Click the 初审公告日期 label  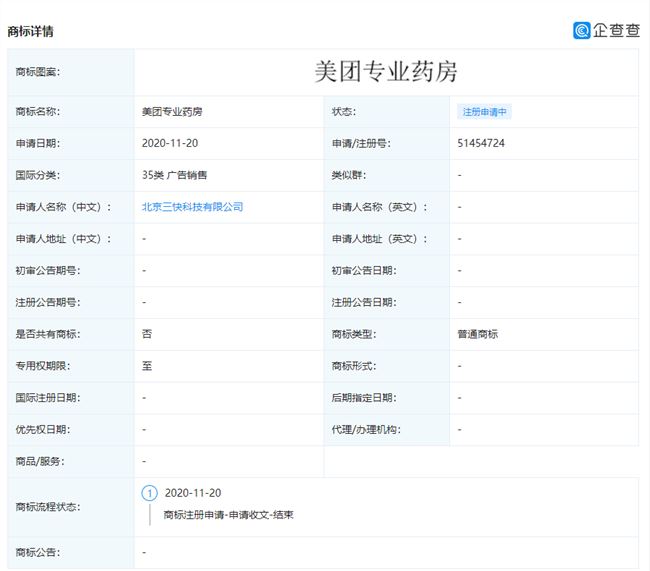364,270
